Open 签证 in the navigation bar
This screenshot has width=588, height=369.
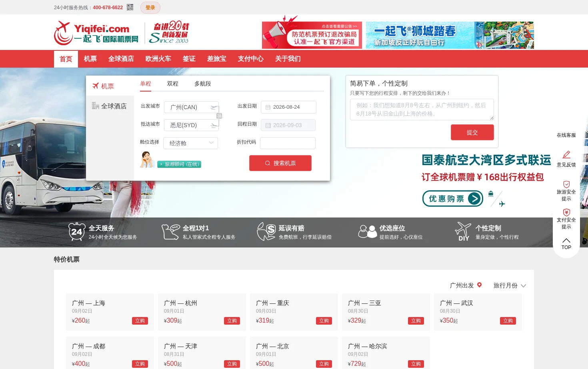point(189,59)
